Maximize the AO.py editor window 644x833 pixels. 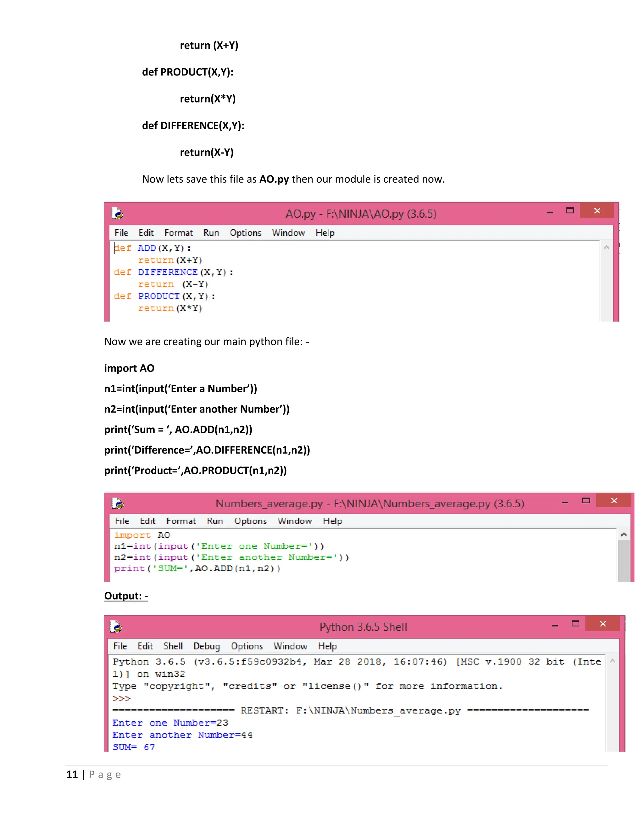[570, 210]
